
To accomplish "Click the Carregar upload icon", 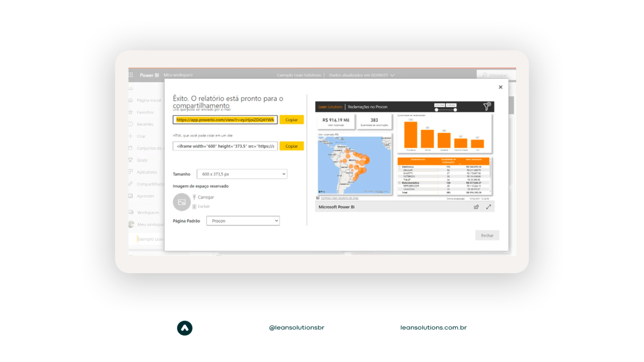I will [195, 197].
